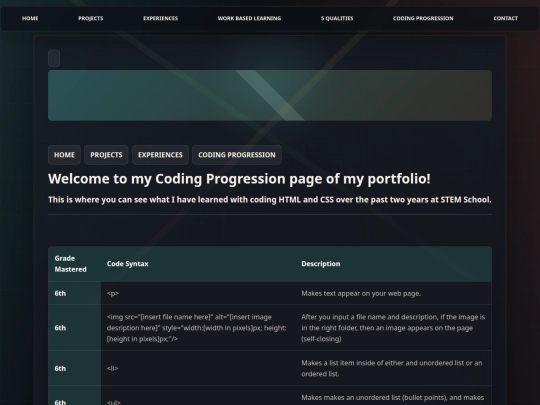Click the HOME pill button
Screen dimensions: 540x405
pos(64,155)
